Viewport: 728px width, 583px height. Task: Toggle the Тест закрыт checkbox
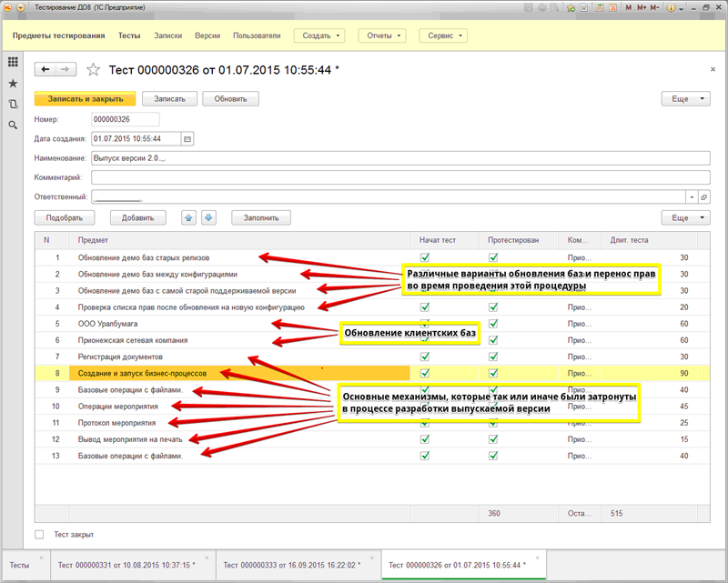click(x=39, y=535)
